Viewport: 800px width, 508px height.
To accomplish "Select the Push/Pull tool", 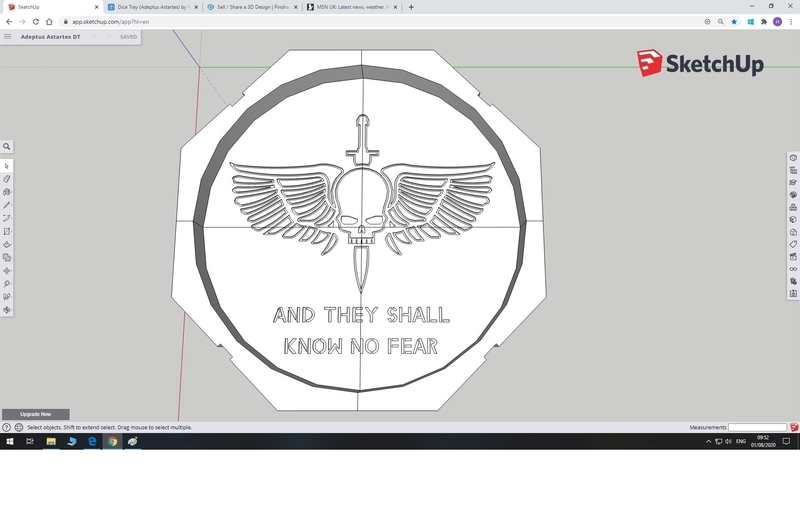I will [7, 244].
